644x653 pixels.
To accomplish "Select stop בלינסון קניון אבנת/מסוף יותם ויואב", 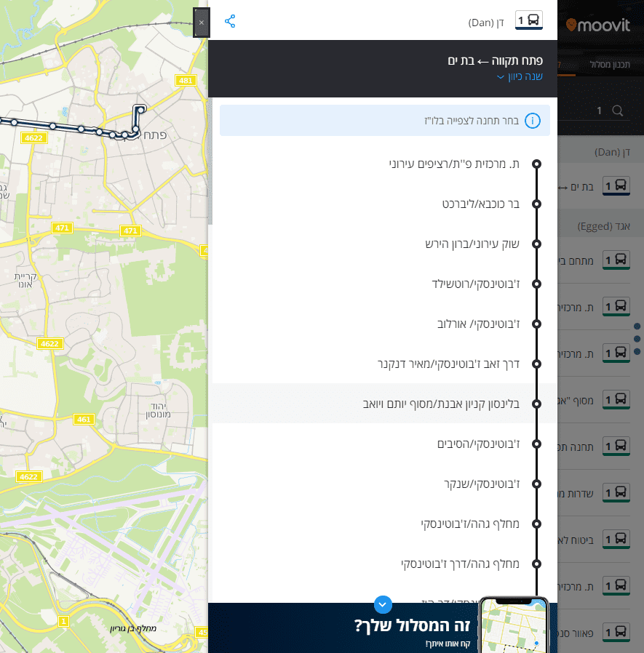I will click(x=385, y=404).
